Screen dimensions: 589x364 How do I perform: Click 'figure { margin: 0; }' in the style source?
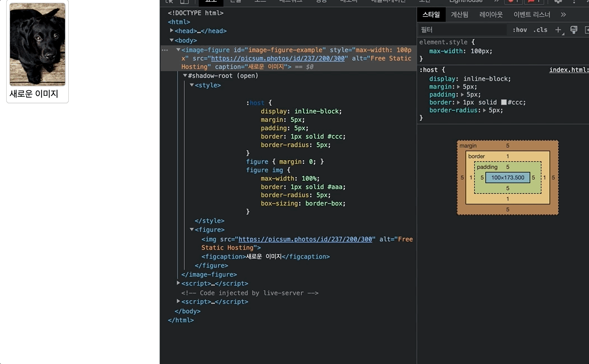tap(285, 161)
